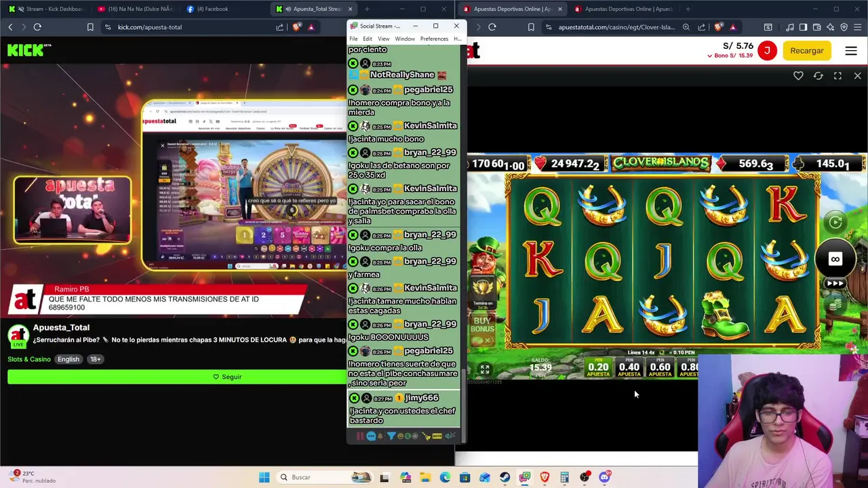868x488 pixels.
Task: Open the Brave music playlist icon
Action: pos(790,27)
